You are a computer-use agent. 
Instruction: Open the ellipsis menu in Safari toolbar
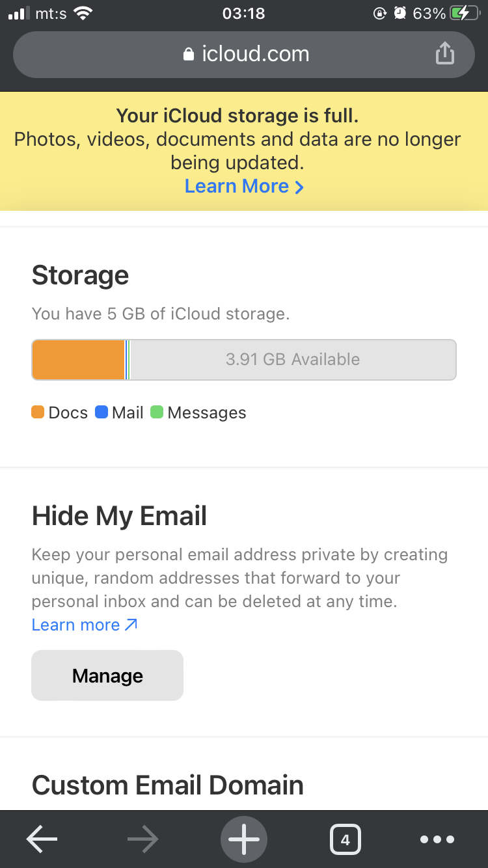click(437, 839)
